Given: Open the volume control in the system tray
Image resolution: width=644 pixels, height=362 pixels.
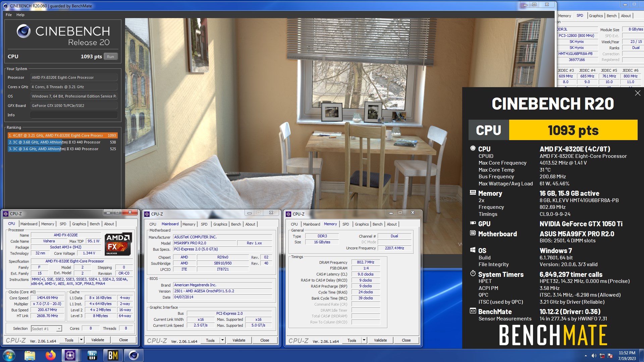Looking at the screenshot, I should 594,356.
